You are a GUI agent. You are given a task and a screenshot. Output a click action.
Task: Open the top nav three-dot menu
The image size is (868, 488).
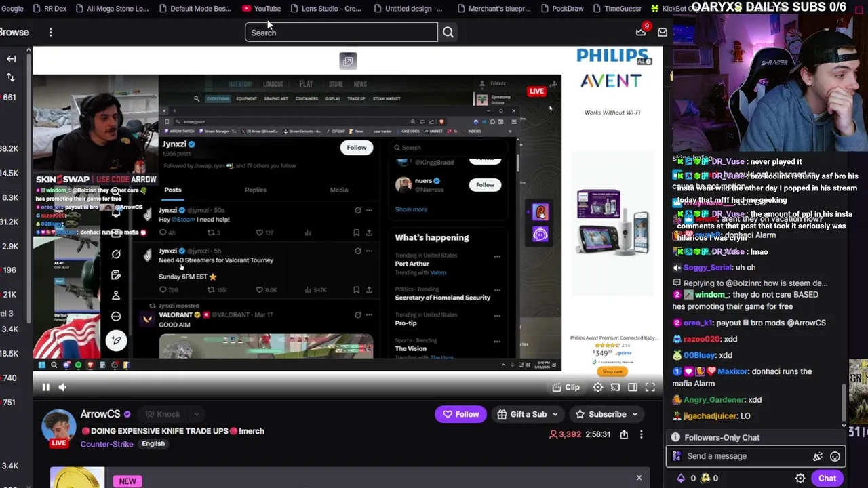point(50,33)
